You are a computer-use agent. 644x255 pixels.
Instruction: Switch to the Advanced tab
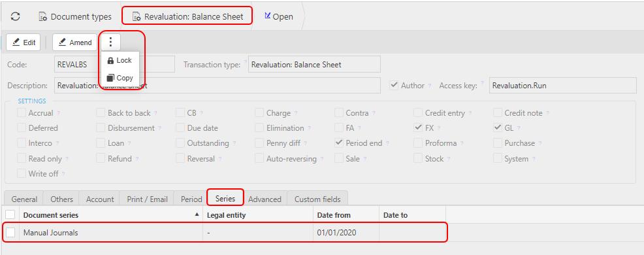coord(265,199)
